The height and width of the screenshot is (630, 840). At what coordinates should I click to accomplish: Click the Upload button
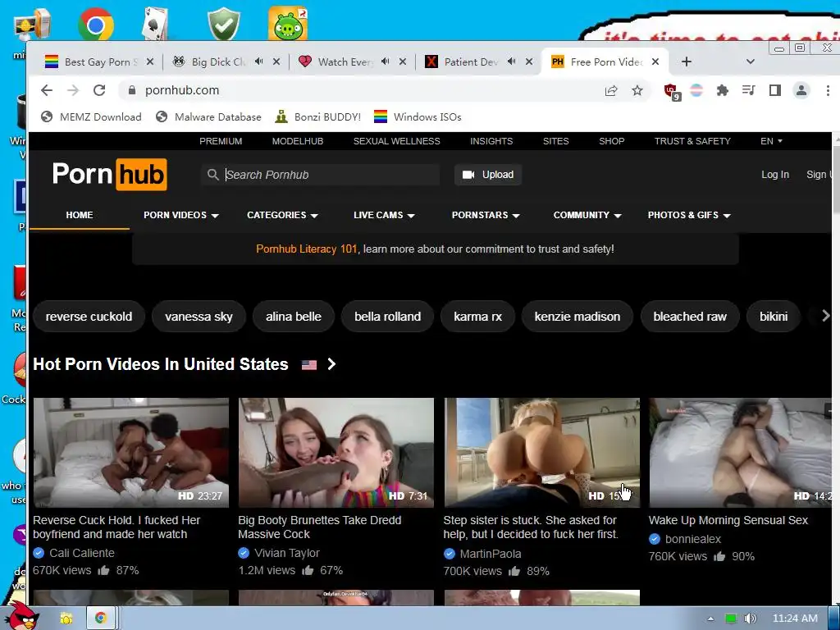coord(488,175)
